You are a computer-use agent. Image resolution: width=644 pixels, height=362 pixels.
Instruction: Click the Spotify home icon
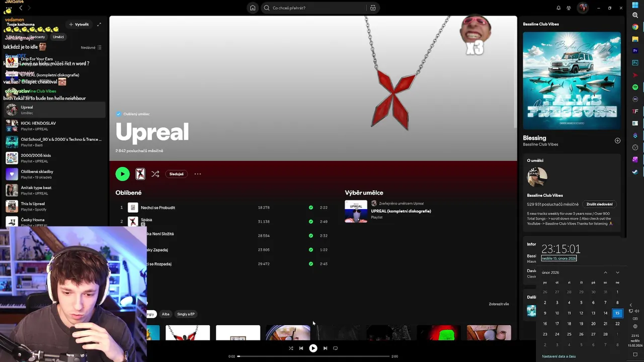[x=253, y=8]
